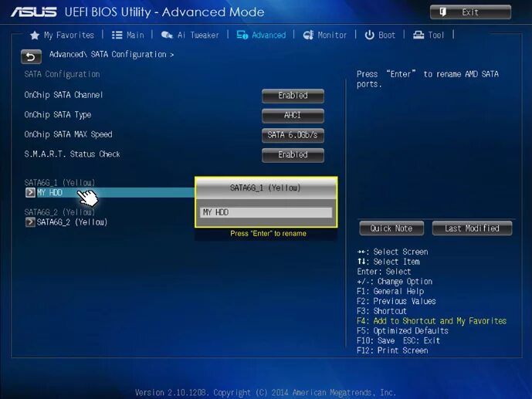
Task: Click the breadcrumb Advanced\ SATA Configuration
Action: 111,55
